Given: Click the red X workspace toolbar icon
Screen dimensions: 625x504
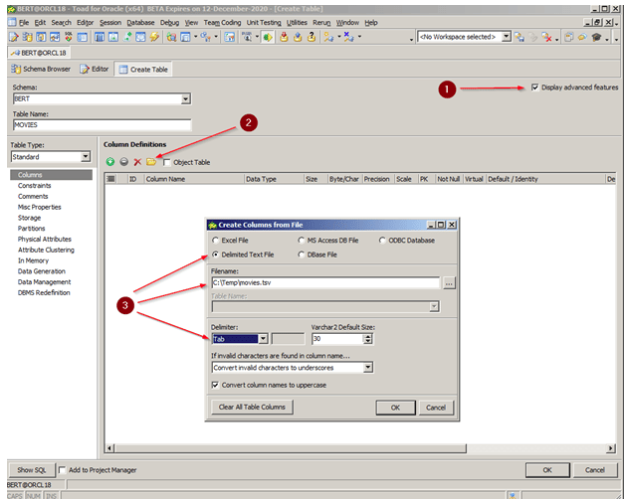Looking at the screenshot, I should [x=546, y=37].
